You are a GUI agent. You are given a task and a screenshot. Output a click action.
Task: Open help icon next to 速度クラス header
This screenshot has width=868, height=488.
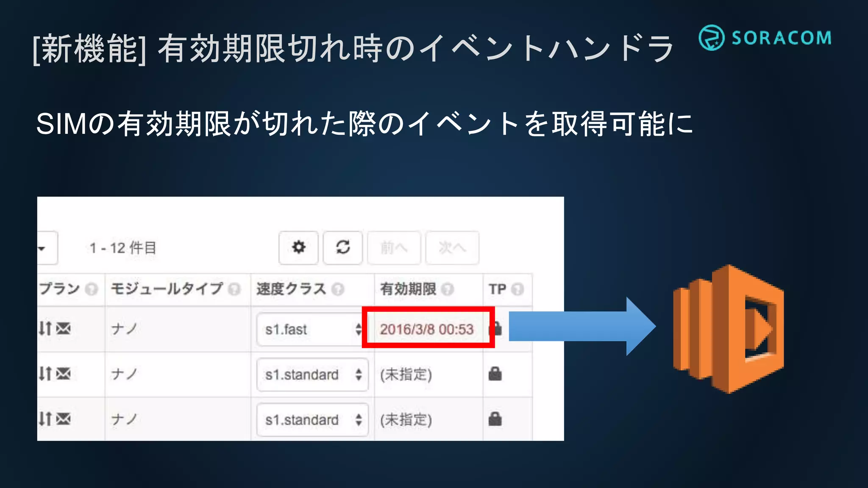[338, 289]
